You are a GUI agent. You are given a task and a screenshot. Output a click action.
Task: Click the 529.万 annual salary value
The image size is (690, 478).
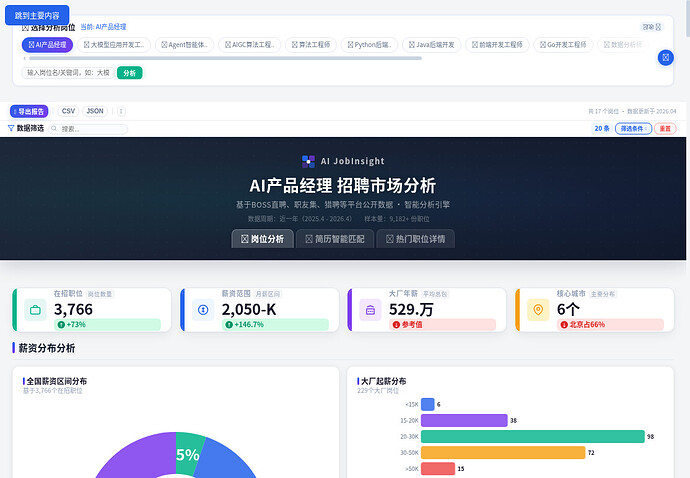click(411, 309)
